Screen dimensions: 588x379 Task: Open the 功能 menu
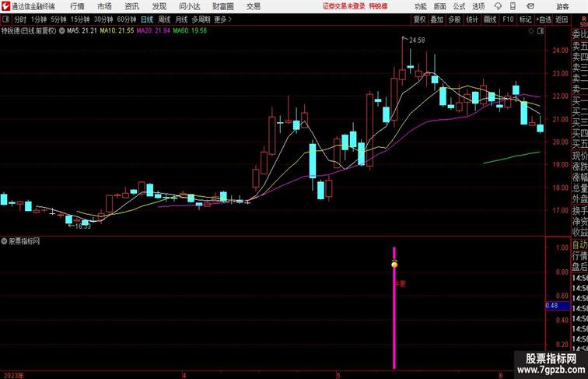tap(420, 6)
